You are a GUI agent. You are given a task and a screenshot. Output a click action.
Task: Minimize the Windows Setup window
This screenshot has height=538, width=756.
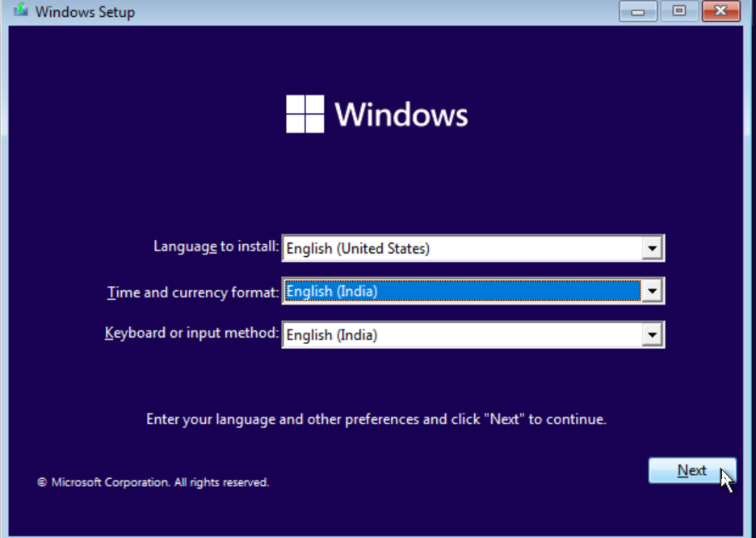[638, 11]
